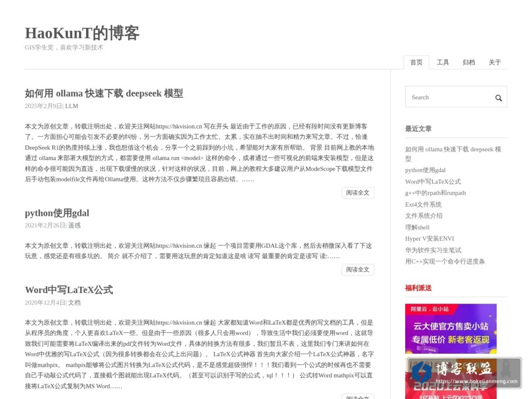Image resolution: width=532 pixels, height=399 pixels.
Task: Click the 福利派送 sidebar heading
Action: tap(418, 288)
